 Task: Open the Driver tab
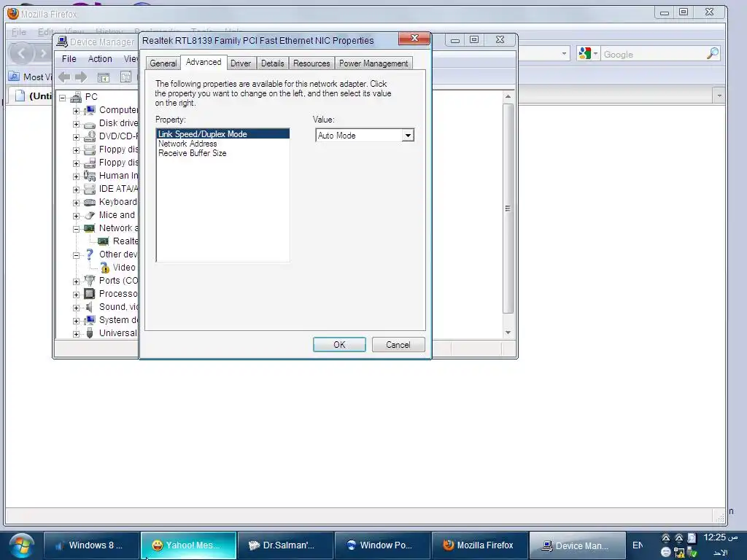pos(241,63)
